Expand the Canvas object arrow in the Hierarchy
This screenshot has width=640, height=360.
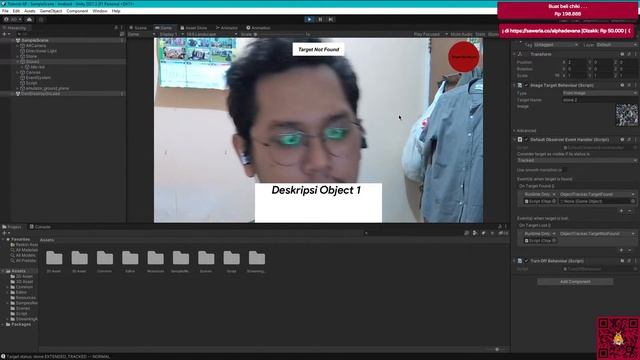[x=18, y=72]
